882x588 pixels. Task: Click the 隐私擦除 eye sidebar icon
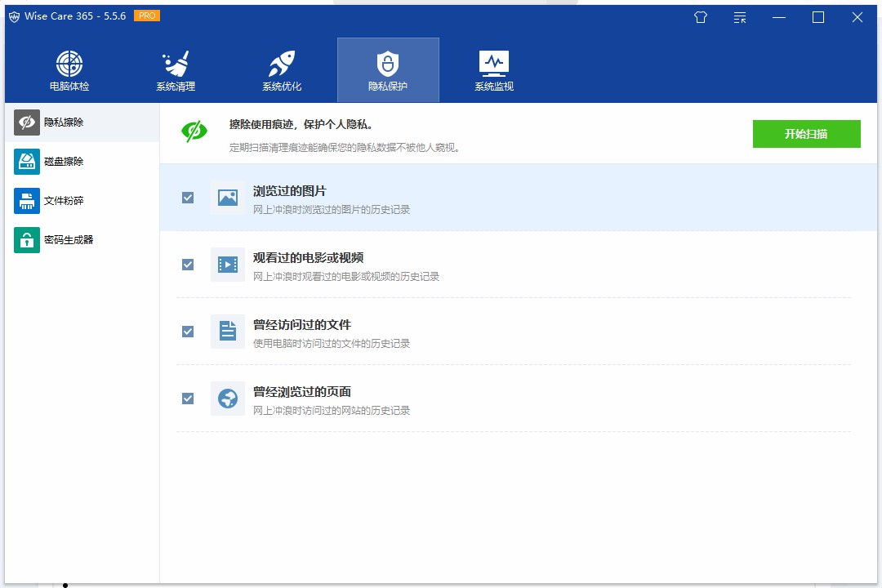click(x=26, y=122)
